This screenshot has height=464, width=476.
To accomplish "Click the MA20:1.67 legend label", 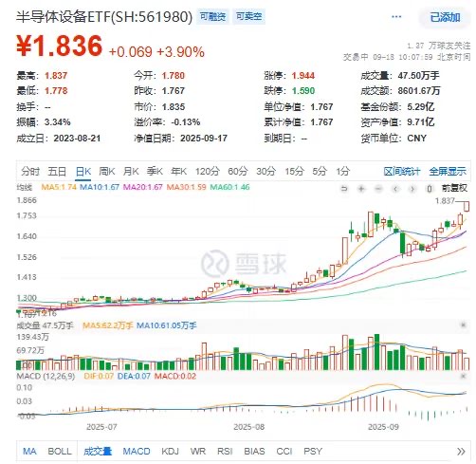I will pyautogui.click(x=142, y=187).
